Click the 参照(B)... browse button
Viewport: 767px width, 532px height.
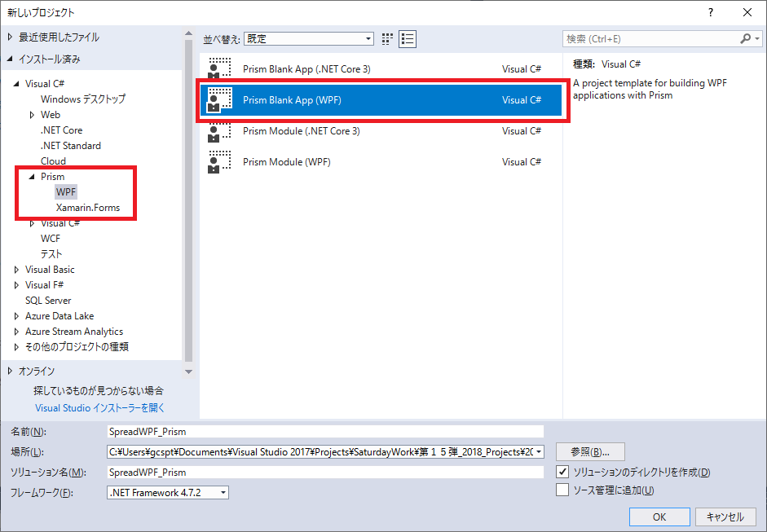[590, 452]
